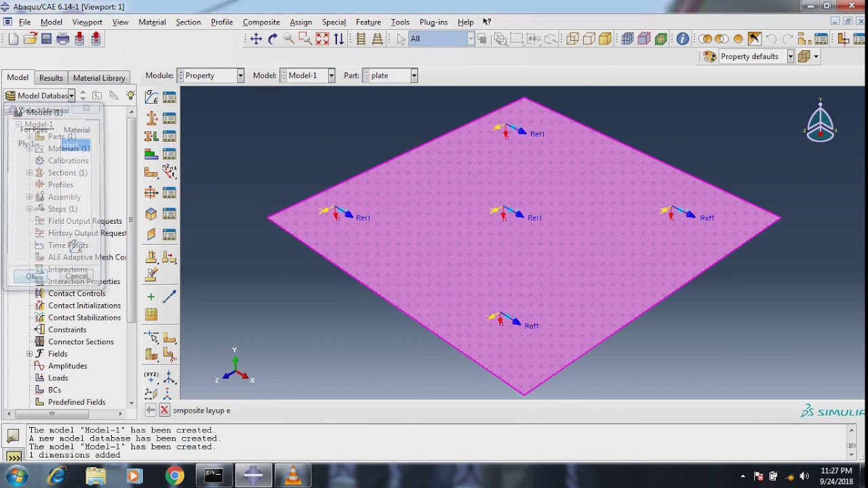Image resolution: width=868 pixels, height=488 pixels.
Task: Click the Auto-Fit View icon
Action: tap(322, 39)
